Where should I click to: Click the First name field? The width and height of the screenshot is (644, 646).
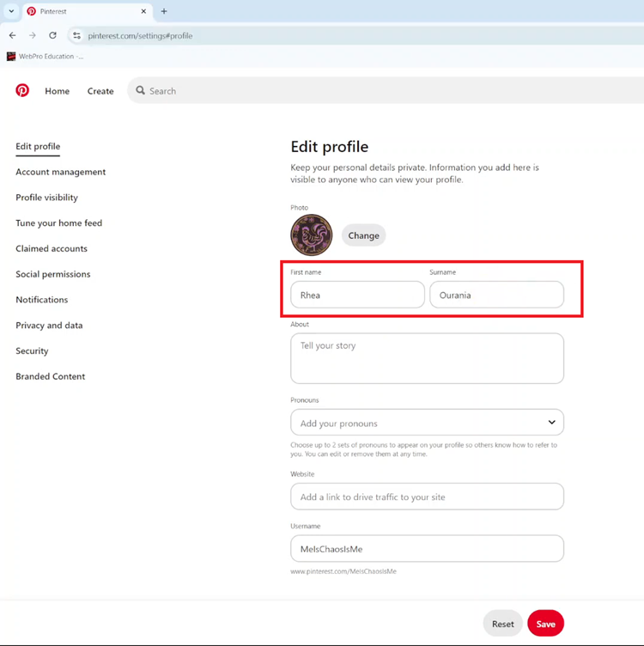[357, 295]
